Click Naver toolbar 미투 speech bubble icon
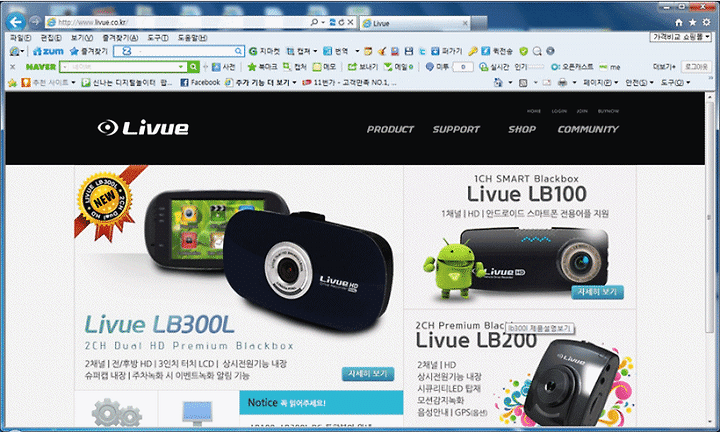 pos(430,67)
